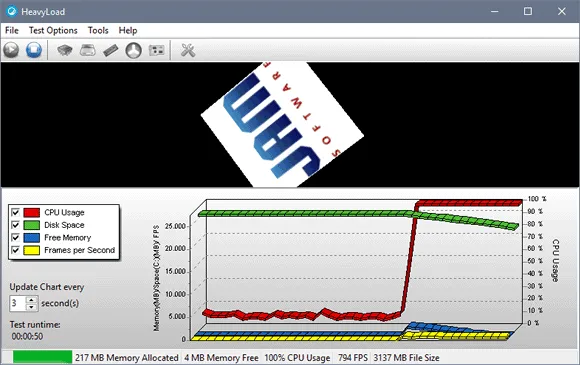Image resolution: width=580 pixels, height=365 pixels.
Task: Click '100% CPU Usage' status entry
Action: (297, 358)
